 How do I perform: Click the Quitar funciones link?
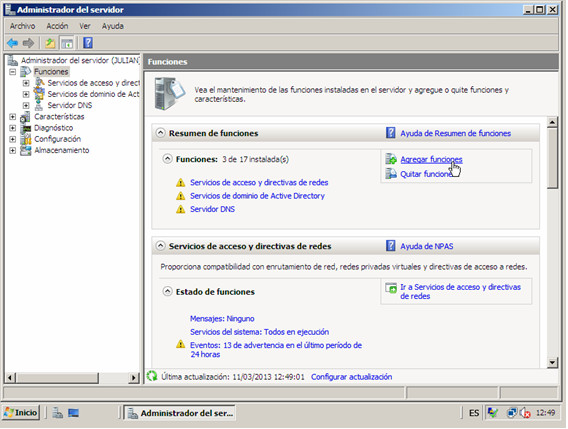(426, 174)
